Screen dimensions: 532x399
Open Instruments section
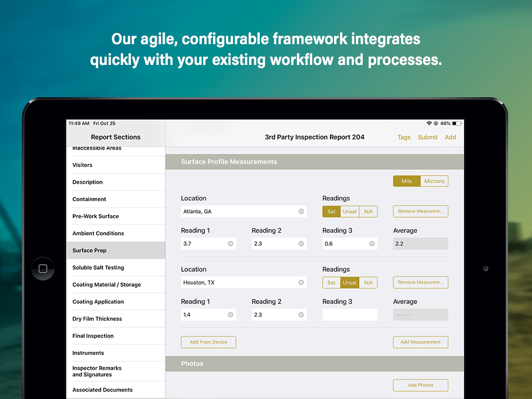point(116,353)
